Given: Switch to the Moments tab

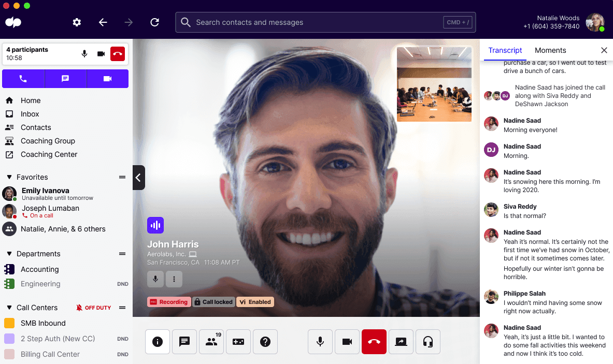Looking at the screenshot, I should (x=550, y=50).
